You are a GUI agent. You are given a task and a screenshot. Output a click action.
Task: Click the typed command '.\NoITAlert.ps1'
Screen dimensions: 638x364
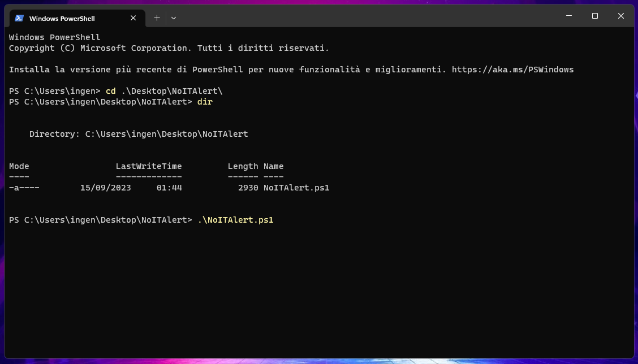[236, 220]
